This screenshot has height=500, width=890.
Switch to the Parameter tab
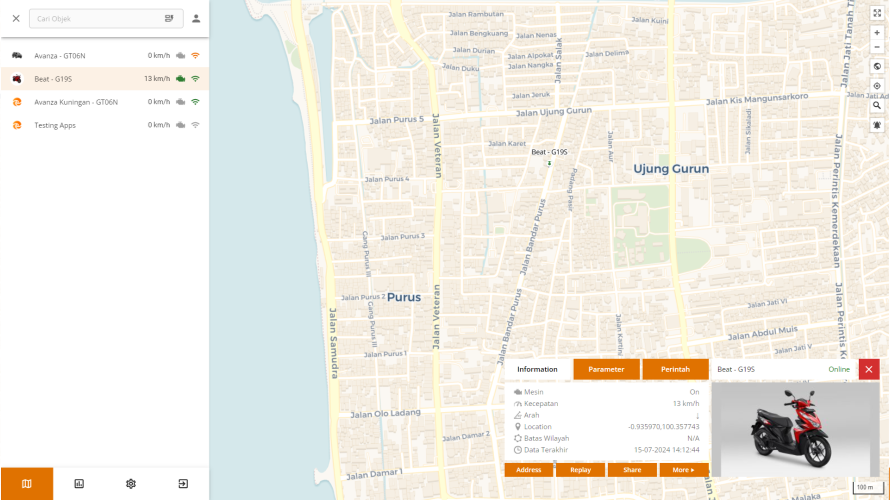tap(606, 369)
